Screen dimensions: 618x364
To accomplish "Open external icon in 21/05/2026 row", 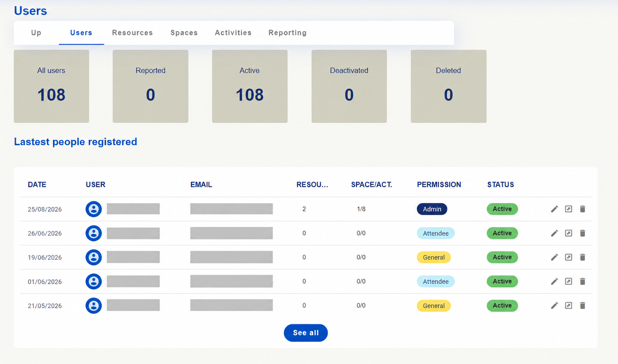I will click(x=568, y=306).
